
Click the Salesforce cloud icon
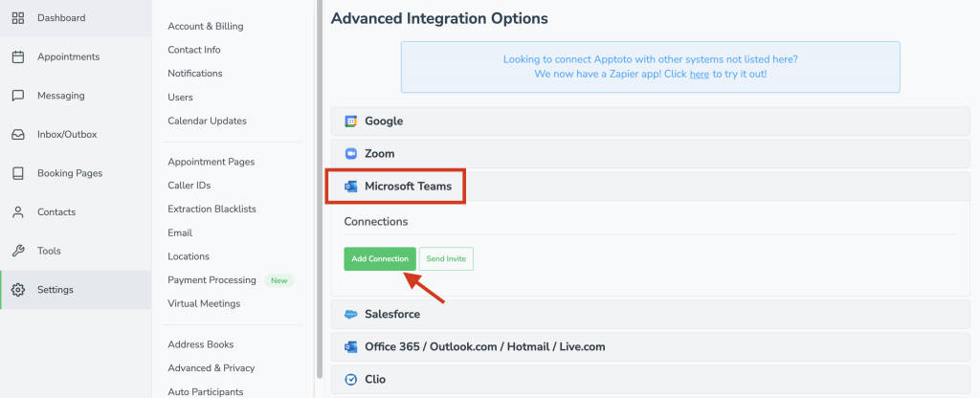[350, 314]
